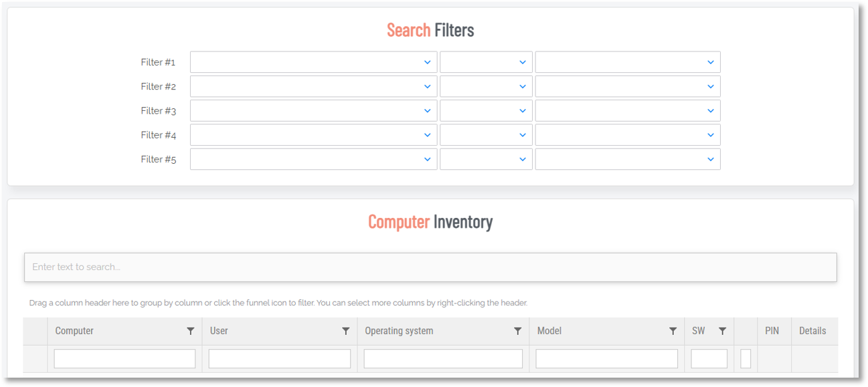Image resolution: width=868 pixels, height=387 pixels.
Task: Click the User column funnel filter icon
Action: coord(346,331)
